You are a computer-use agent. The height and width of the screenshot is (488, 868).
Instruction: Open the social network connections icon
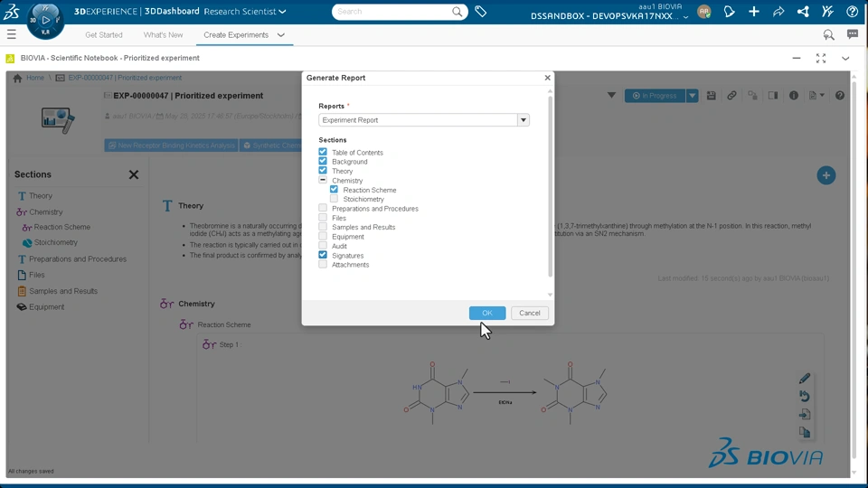tap(803, 12)
